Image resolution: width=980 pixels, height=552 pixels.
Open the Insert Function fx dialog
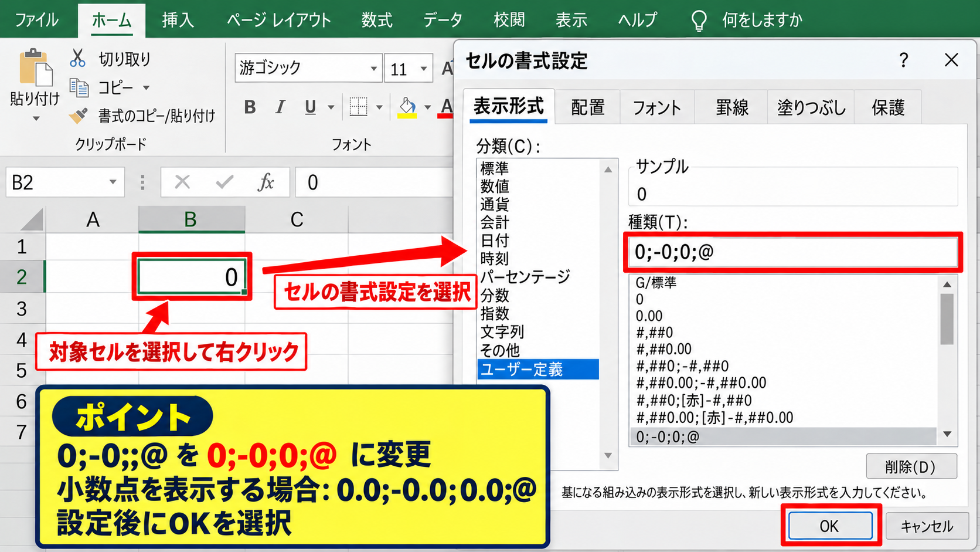click(266, 182)
